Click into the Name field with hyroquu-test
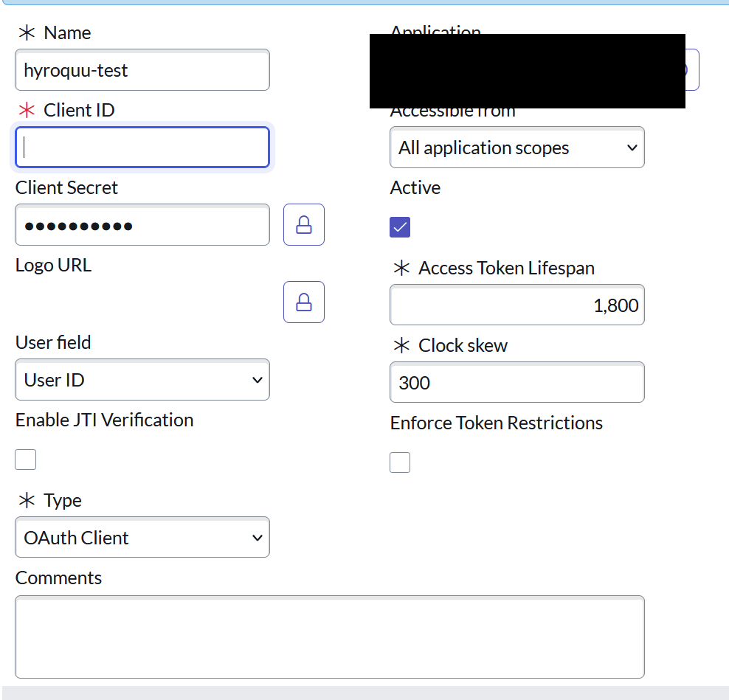 click(x=142, y=71)
